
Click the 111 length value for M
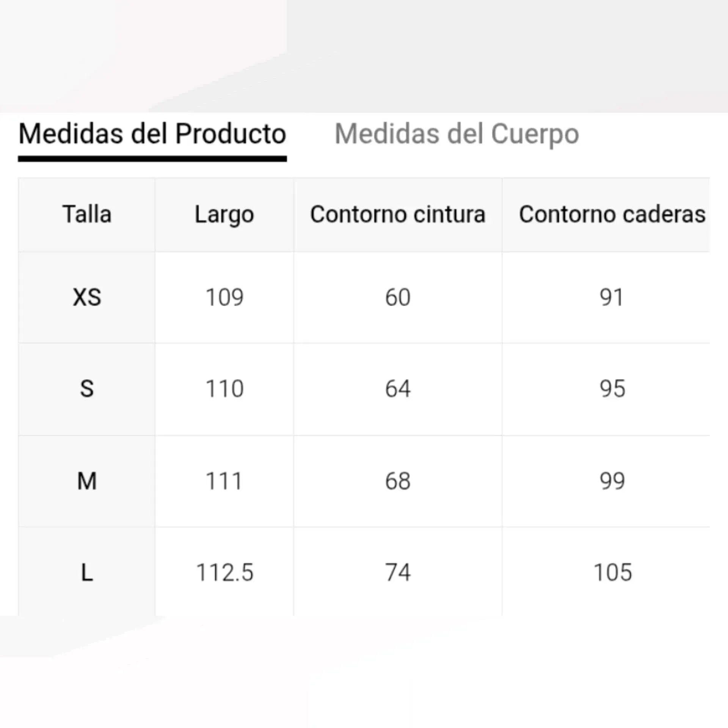[x=224, y=481]
